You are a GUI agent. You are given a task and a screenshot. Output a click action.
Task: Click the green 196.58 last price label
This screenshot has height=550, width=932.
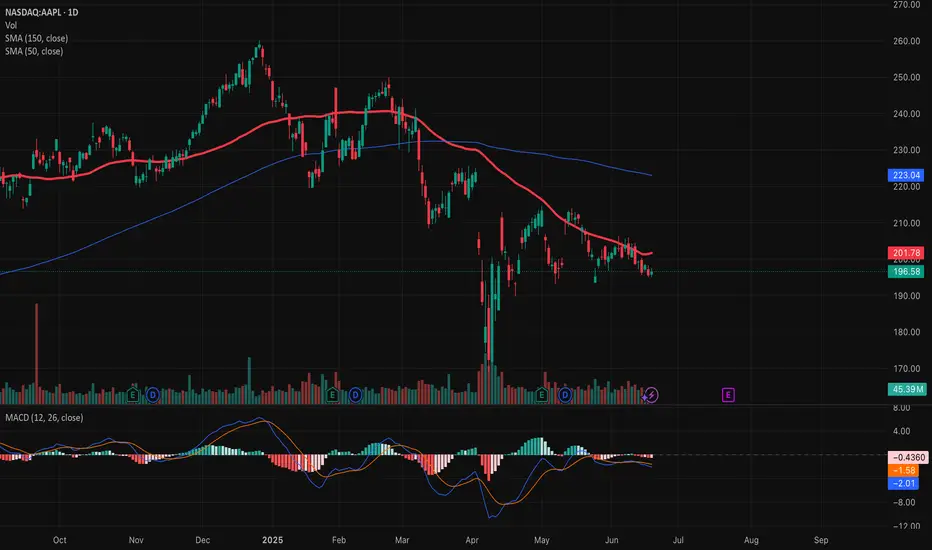[x=906, y=272]
